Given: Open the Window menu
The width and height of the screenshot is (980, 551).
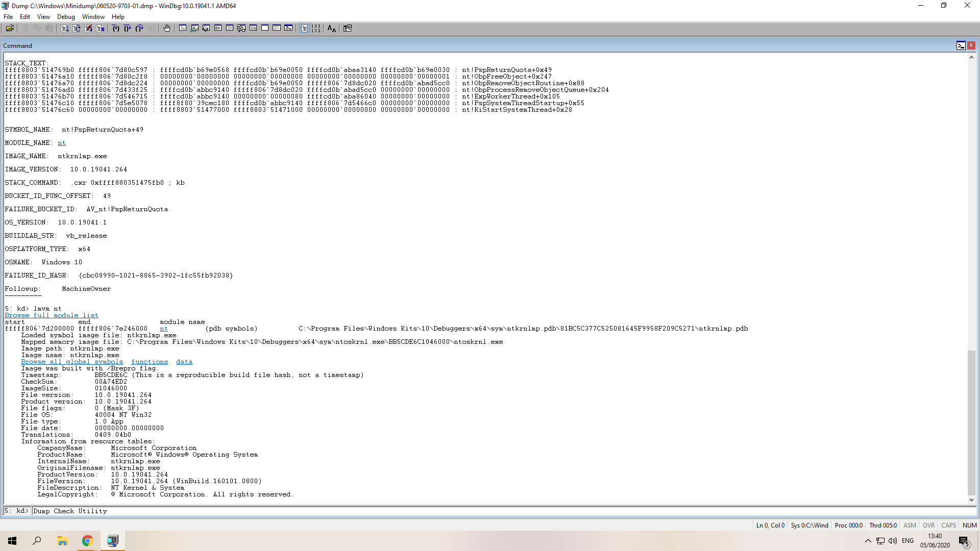Looking at the screenshot, I should [93, 16].
